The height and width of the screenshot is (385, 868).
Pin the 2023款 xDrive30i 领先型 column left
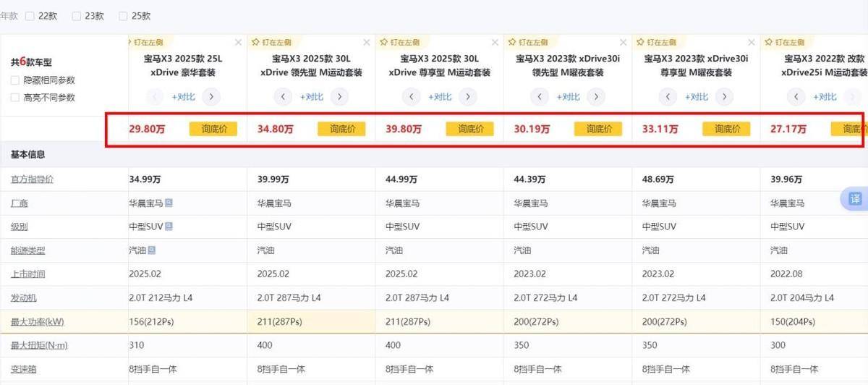click(529, 42)
